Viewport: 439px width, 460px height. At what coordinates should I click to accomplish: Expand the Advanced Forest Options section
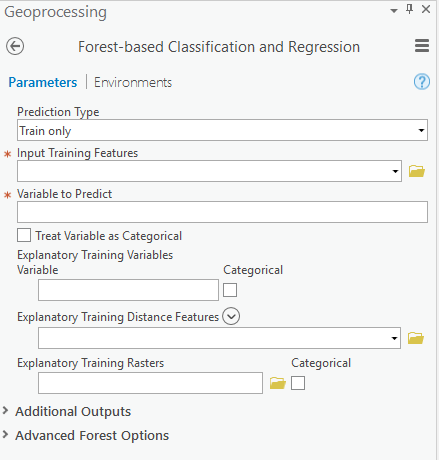5,435
